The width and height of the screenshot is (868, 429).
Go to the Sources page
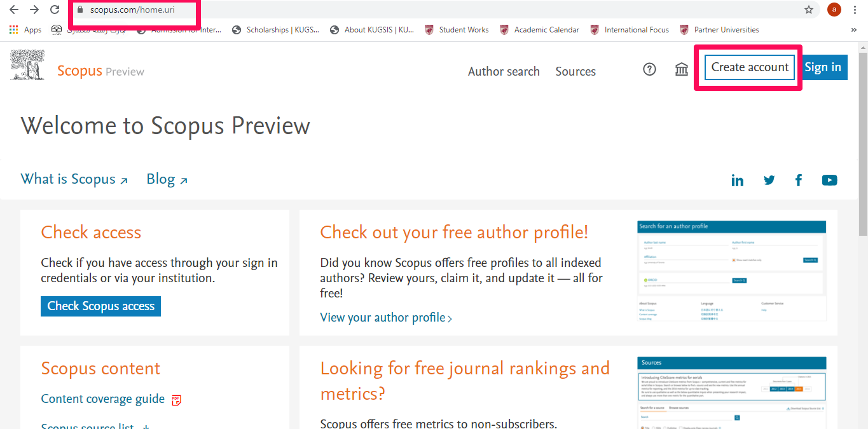[x=575, y=72]
